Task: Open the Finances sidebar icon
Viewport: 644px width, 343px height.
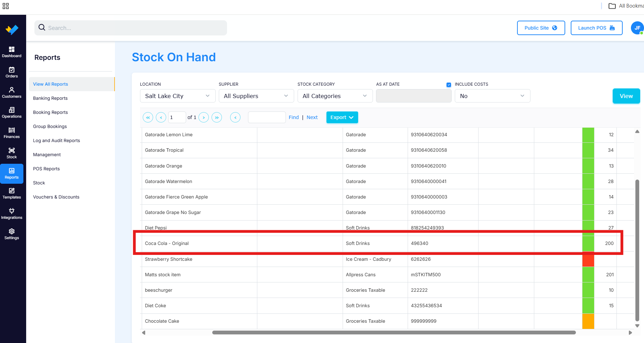Action: coord(12,133)
